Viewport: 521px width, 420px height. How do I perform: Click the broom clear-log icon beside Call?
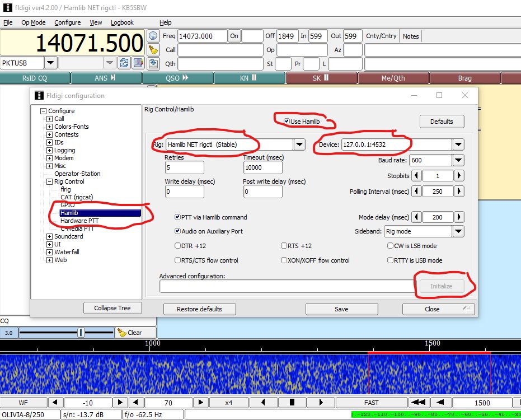click(153, 50)
